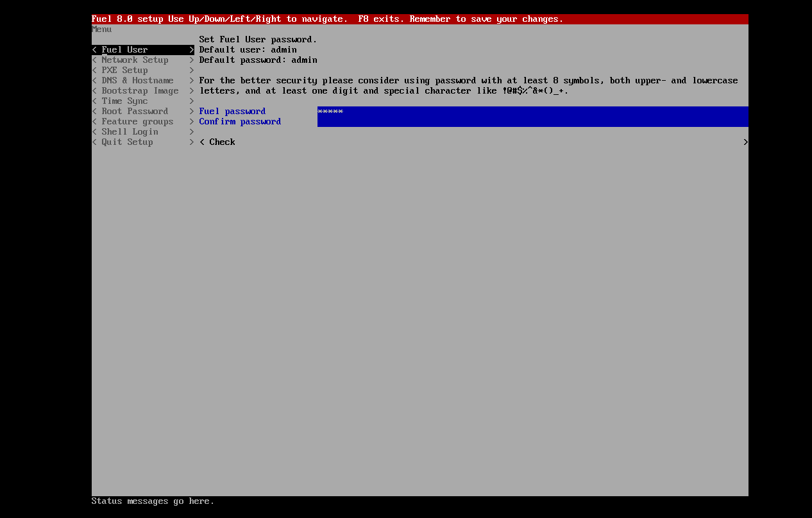Open Feature groups menu entry
The height and width of the screenshot is (518, 812).
pos(142,122)
